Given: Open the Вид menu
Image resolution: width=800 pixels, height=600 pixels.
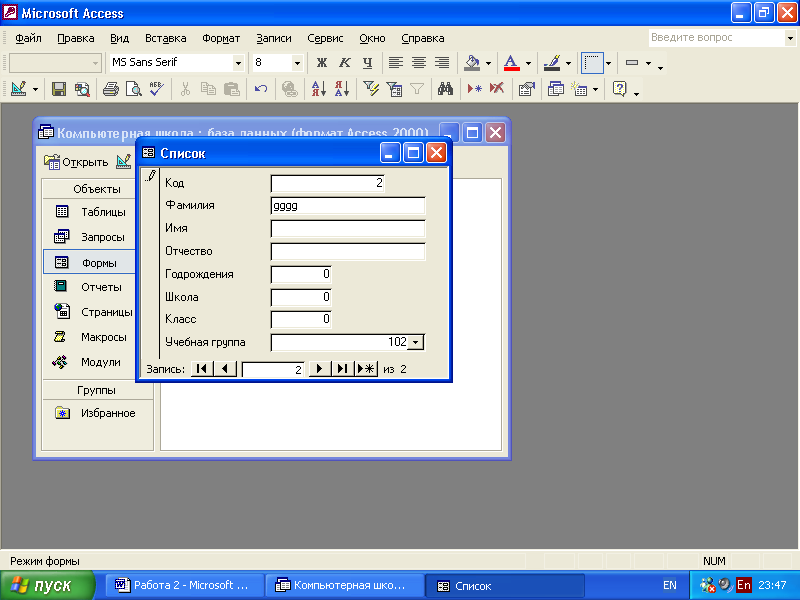Looking at the screenshot, I should [119, 38].
